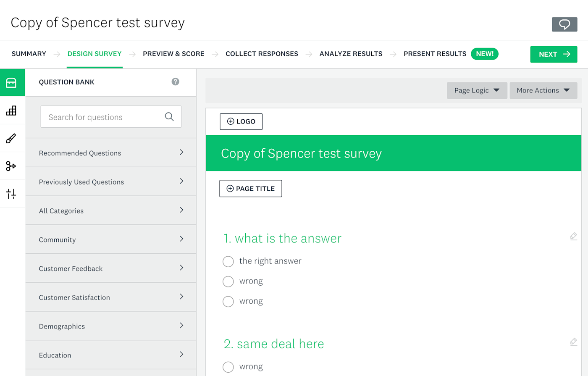Image resolution: width=588 pixels, height=376 pixels.
Task: Open the Logic branching icon
Action: pos(11,166)
